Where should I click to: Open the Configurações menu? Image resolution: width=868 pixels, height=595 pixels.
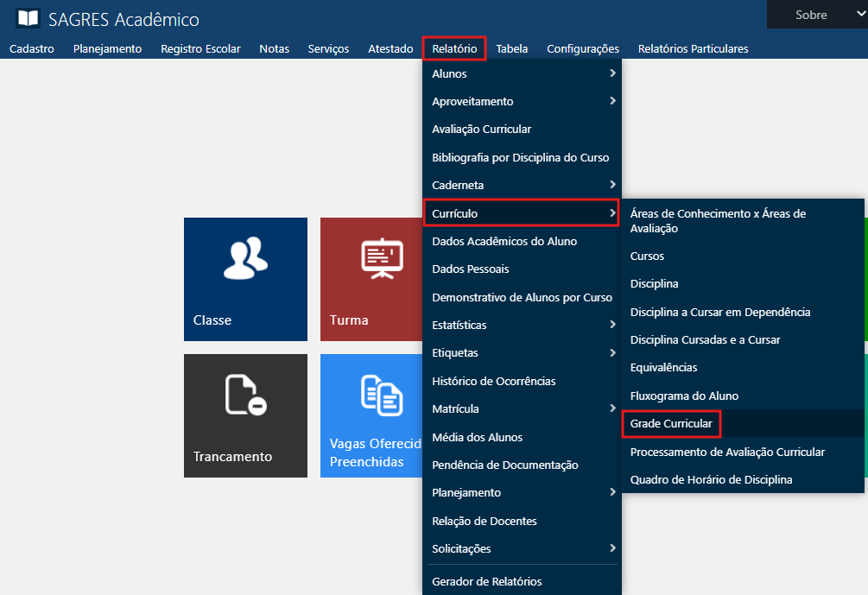(583, 48)
